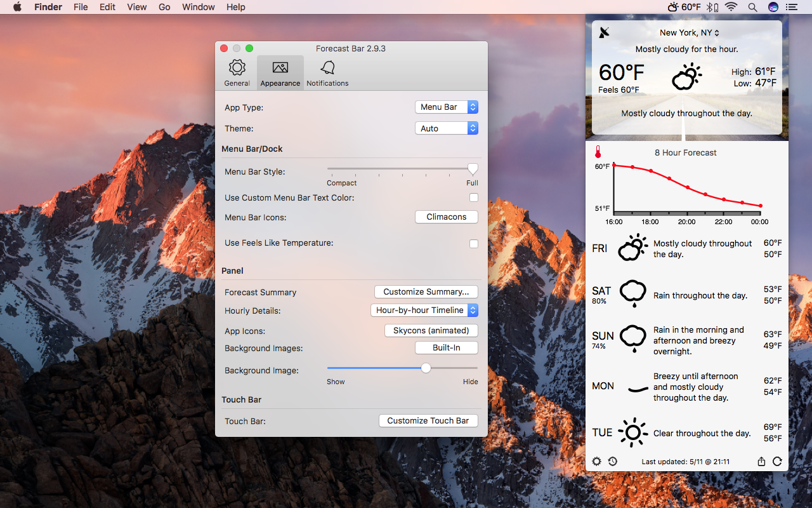Open the Apple menu
The width and height of the screenshot is (812, 508).
17,7
